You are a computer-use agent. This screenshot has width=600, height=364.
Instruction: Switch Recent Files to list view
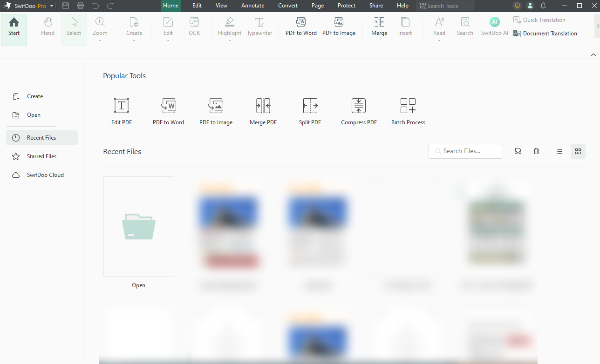pos(559,151)
